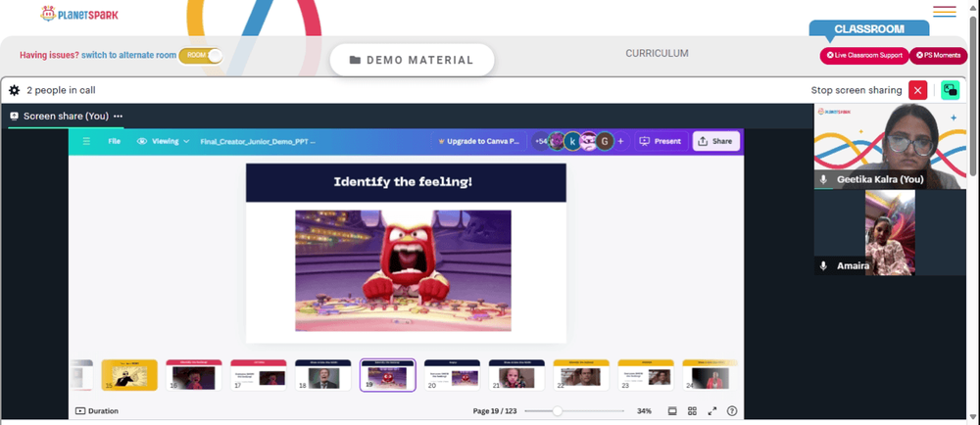Select slide thumbnail 15
This screenshot has width=980, height=425.
129,375
